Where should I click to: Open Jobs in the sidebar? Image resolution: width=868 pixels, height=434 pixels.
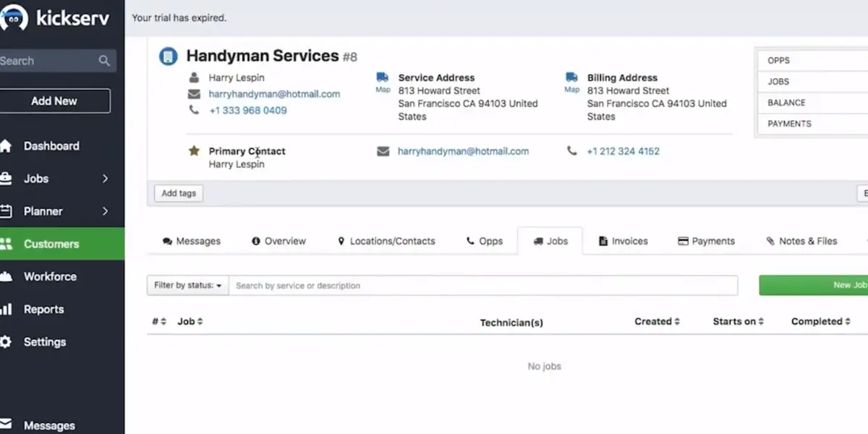point(36,179)
